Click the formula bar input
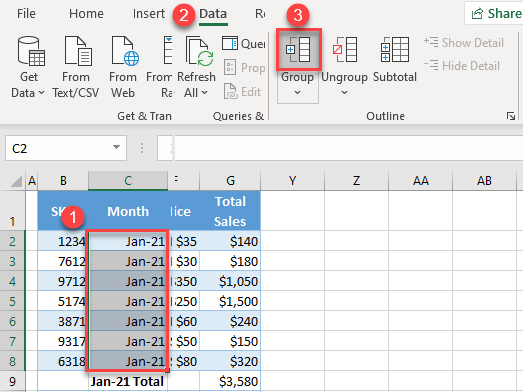Viewport: 523px width, 392px height. [x=348, y=148]
